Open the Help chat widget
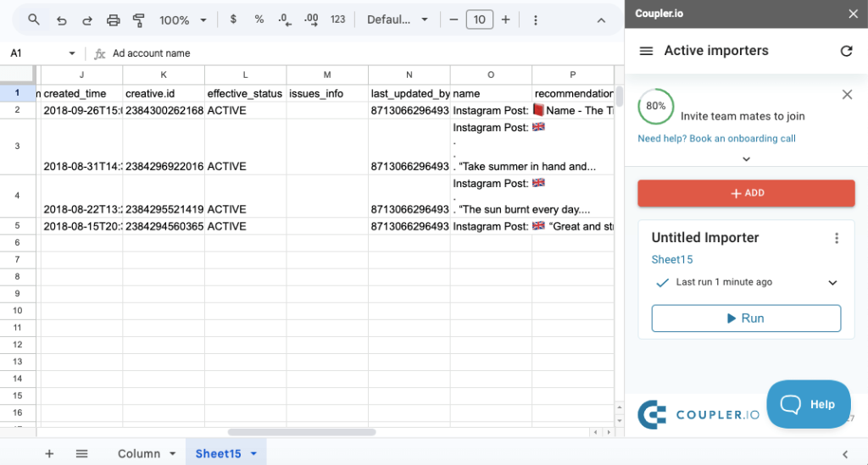The width and height of the screenshot is (868, 465). tap(808, 404)
